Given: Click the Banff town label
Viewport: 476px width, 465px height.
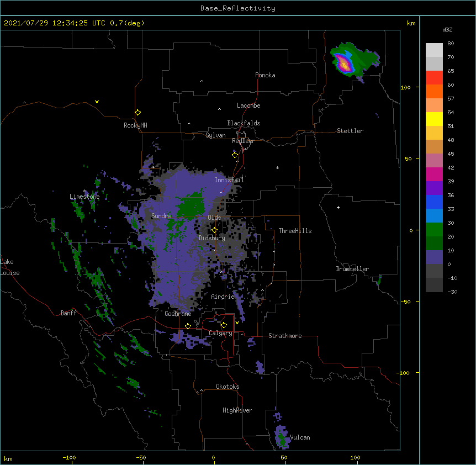Looking at the screenshot, I should 68,313.
